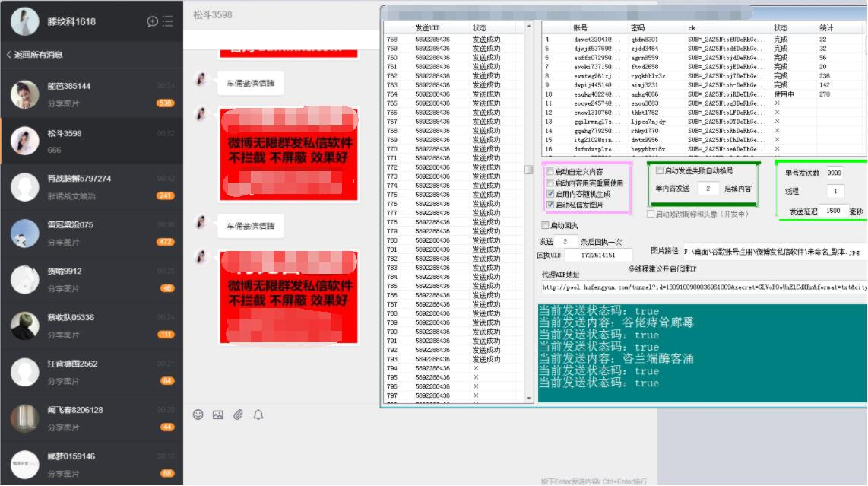Click the 回执UID field showing 1732614151
This screenshot has height=486, width=868.
click(x=598, y=255)
